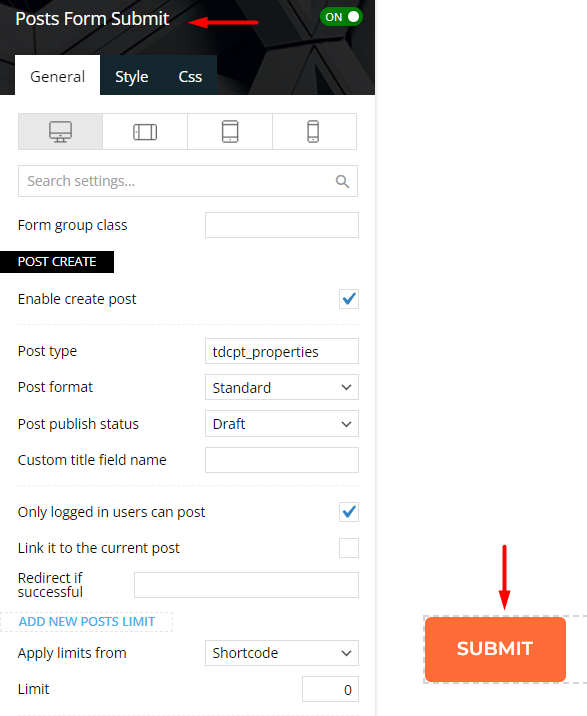Viewport: 587px width, 716px height.
Task: Click the Redirect if successful field
Action: coord(246,585)
